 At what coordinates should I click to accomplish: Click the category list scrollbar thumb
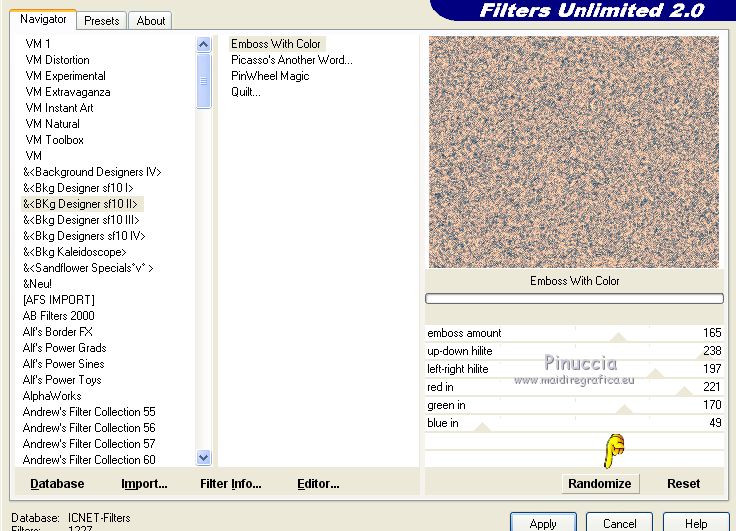pos(203,81)
